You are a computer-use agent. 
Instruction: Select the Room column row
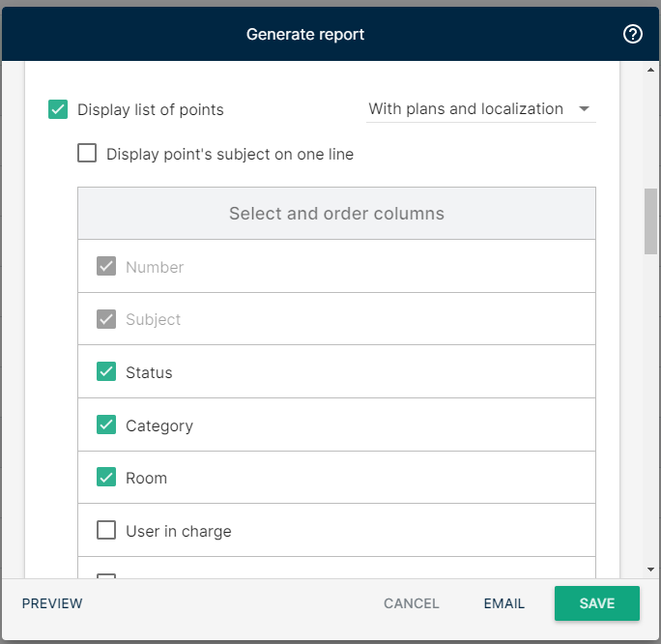coord(336,478)
